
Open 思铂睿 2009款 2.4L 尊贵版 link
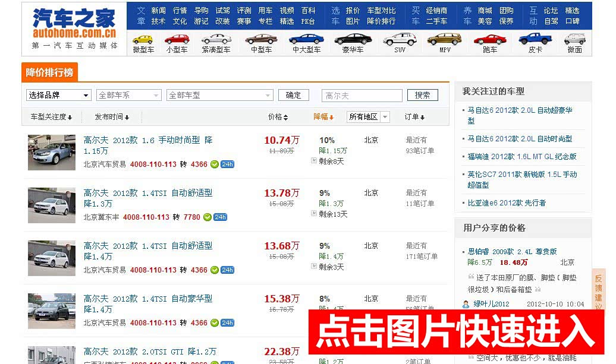513,251
